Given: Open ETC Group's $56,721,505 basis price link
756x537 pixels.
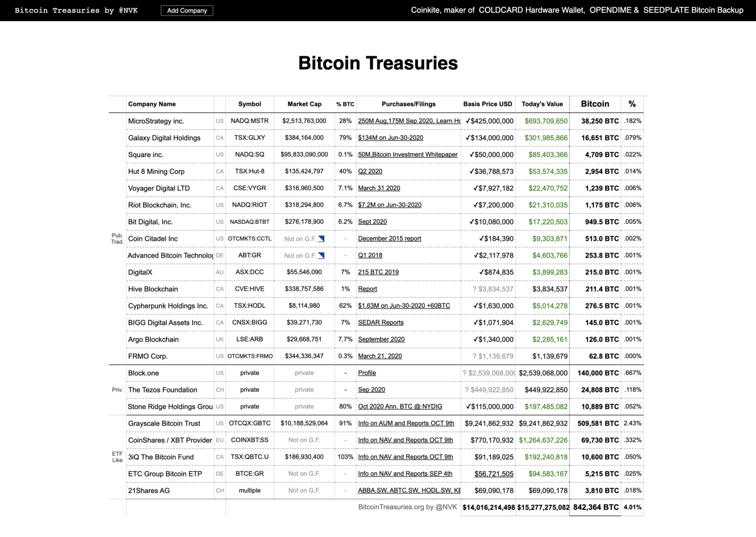Looking at the screenshot, I should point(494,474).
